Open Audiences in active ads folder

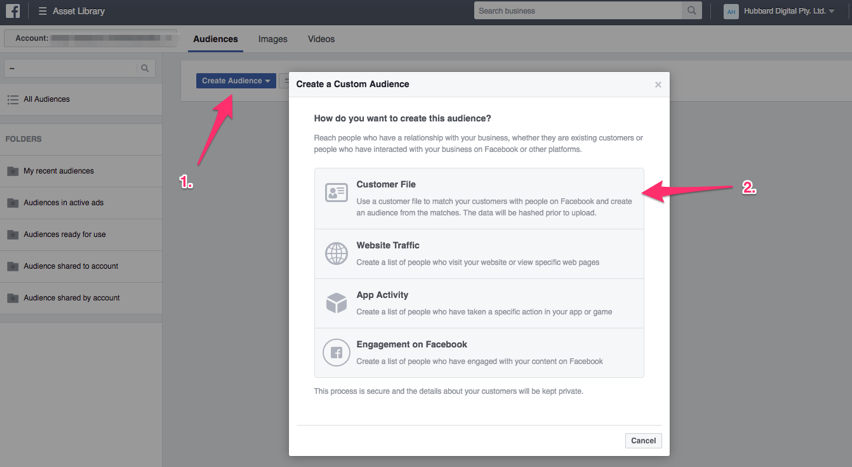tap(81, 203)
